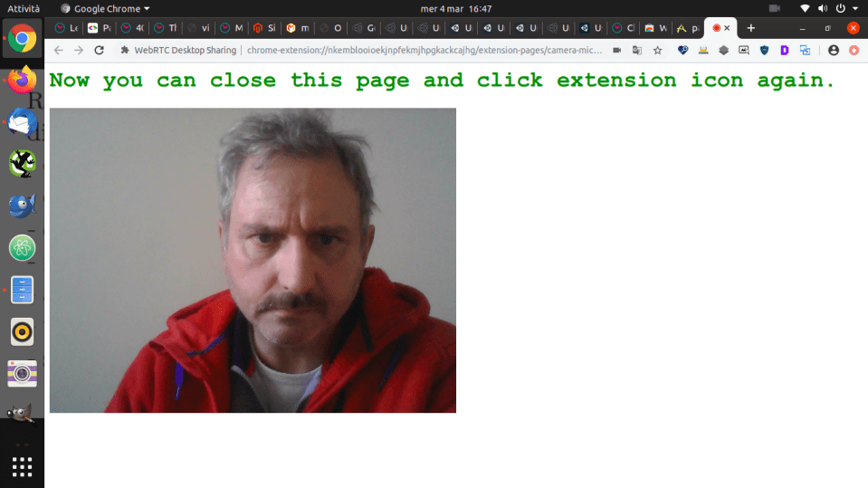Bookmark this page with the star icon
Viewport: 868px width, 488px height.
(658, 51)
